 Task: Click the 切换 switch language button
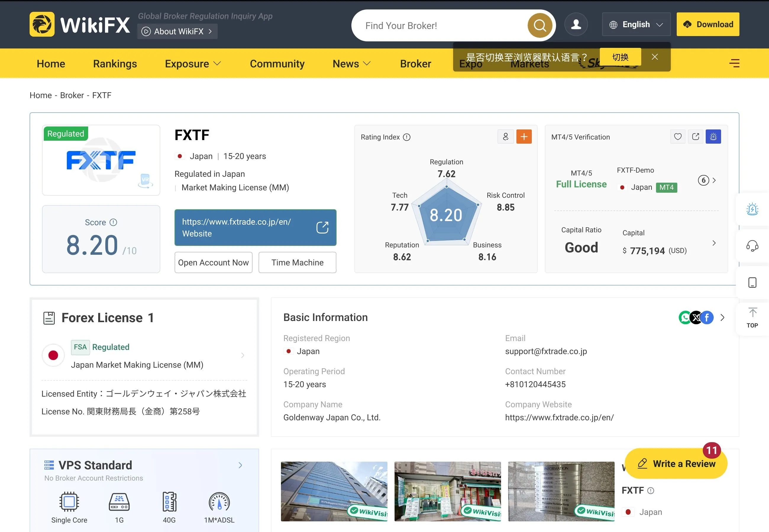point(620,57)
